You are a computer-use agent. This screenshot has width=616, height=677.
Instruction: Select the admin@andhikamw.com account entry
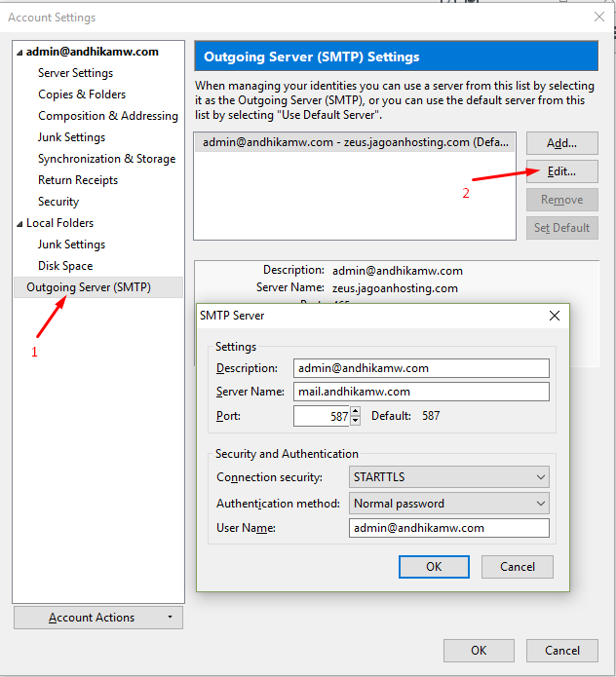tap(92, 52)
